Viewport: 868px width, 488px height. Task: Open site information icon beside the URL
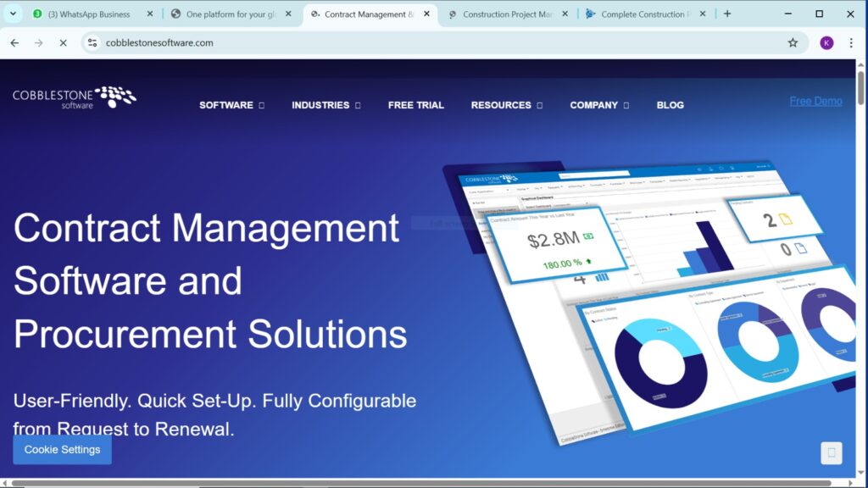click(x=92, y=42)
